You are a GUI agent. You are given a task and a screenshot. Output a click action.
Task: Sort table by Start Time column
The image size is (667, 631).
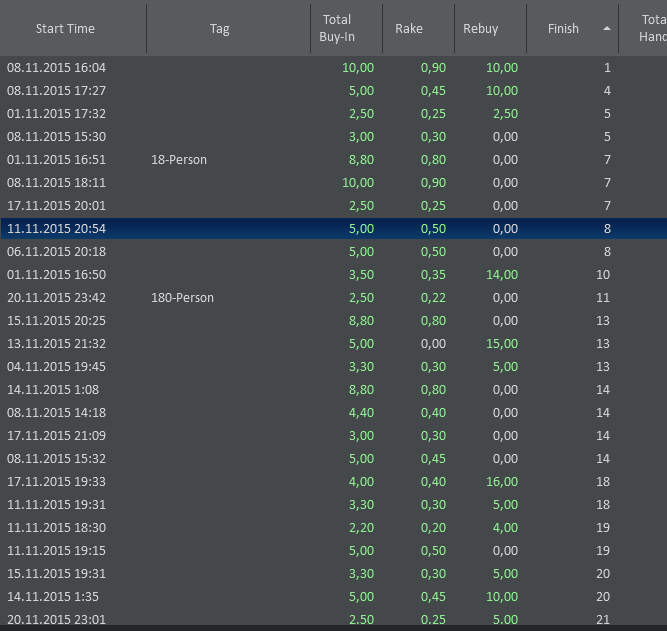point(65,29)
